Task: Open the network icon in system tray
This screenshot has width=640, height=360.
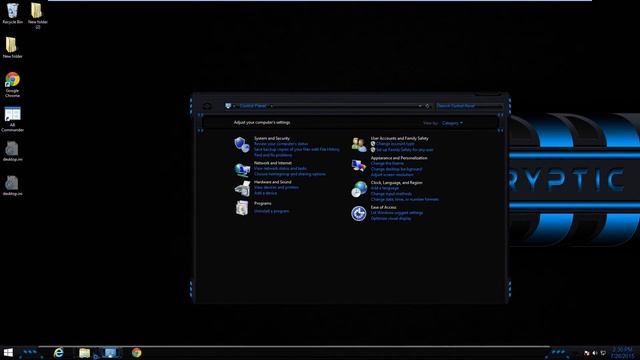Action: click(603, 353)
